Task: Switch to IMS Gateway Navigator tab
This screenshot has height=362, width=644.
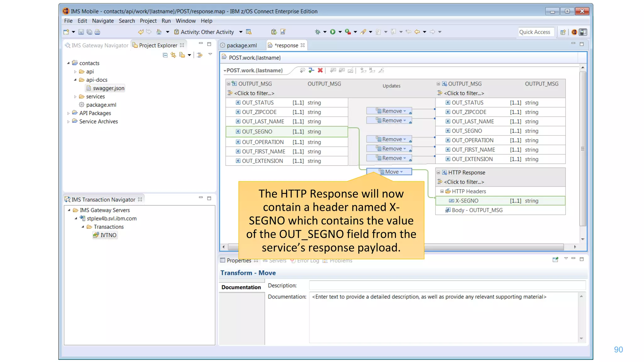Action: pyautogui.click(x=97, y=45)
